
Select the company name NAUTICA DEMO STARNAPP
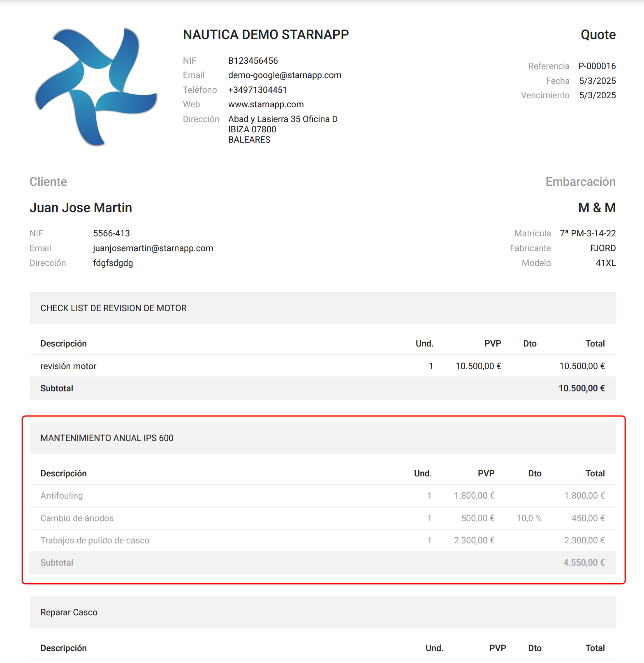pos(266,35)
